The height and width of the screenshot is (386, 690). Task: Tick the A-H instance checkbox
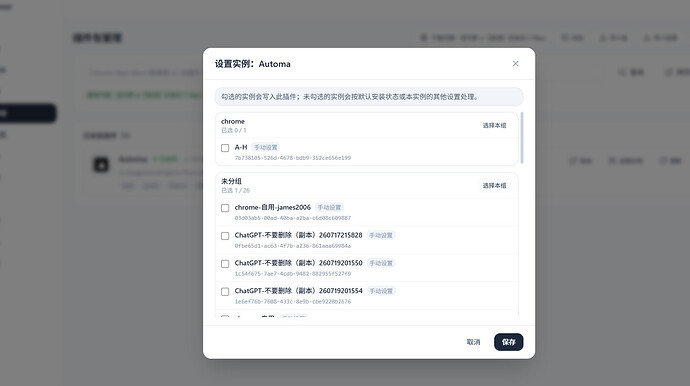click(x=225, y=148)
